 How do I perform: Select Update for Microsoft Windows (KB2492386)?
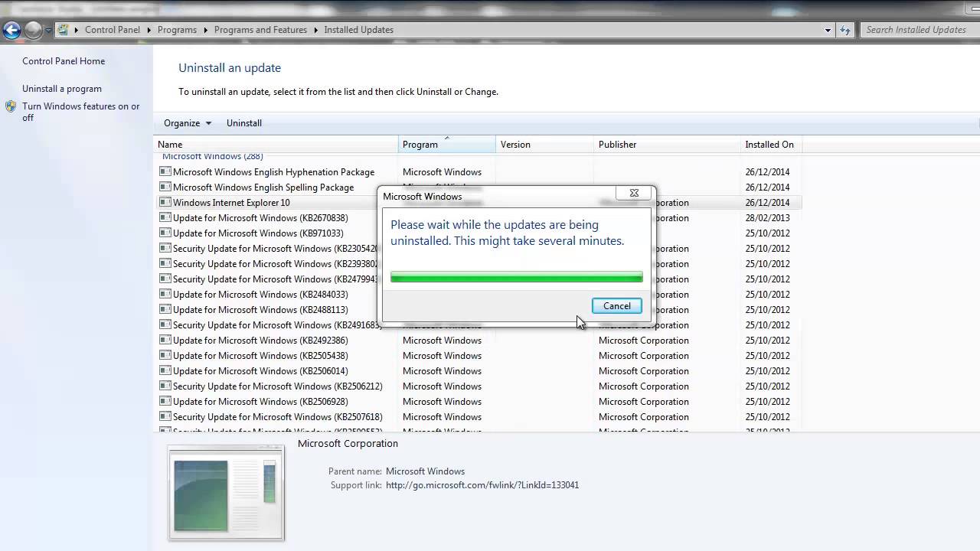260,341
